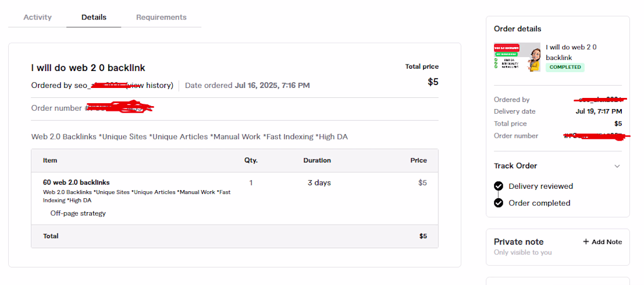
Task: Click the plus icon beside Add Note
Action: (x=586, y=242)
